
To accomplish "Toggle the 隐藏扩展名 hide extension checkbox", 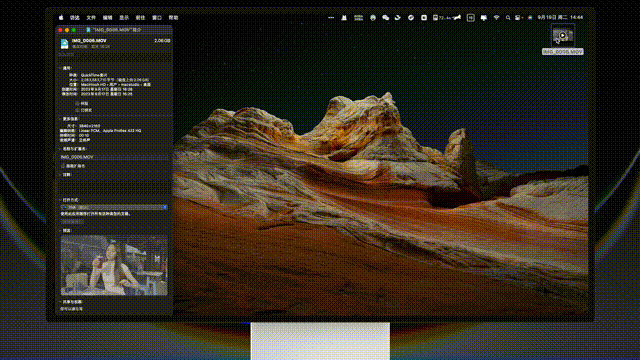I will (x=63, y=166).
